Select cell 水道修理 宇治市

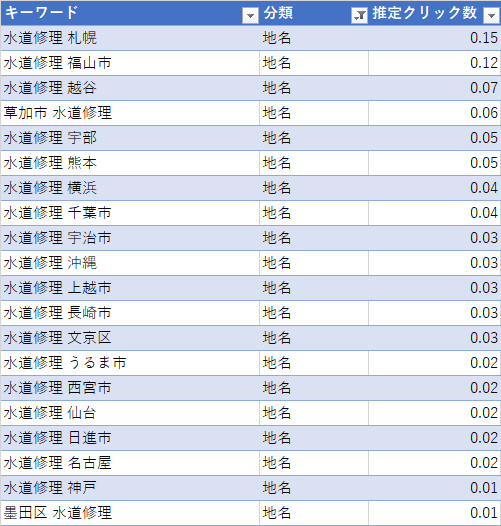coord(130,238)
